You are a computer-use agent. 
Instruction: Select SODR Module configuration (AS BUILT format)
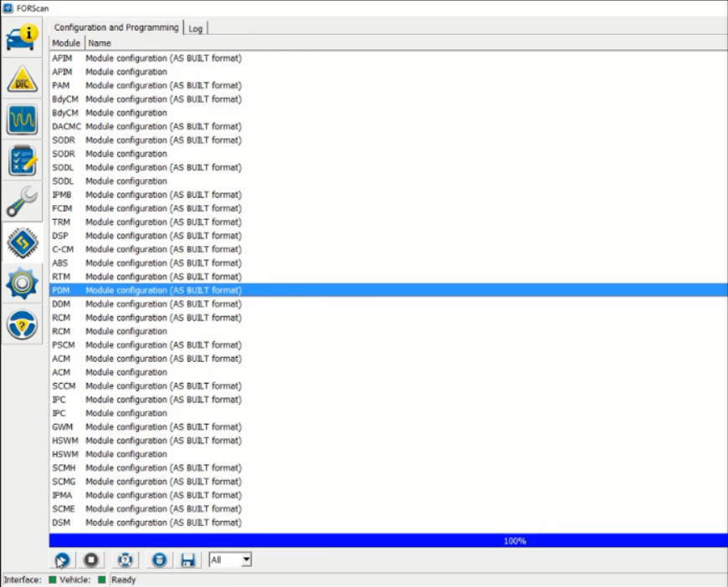coord(388,140)
